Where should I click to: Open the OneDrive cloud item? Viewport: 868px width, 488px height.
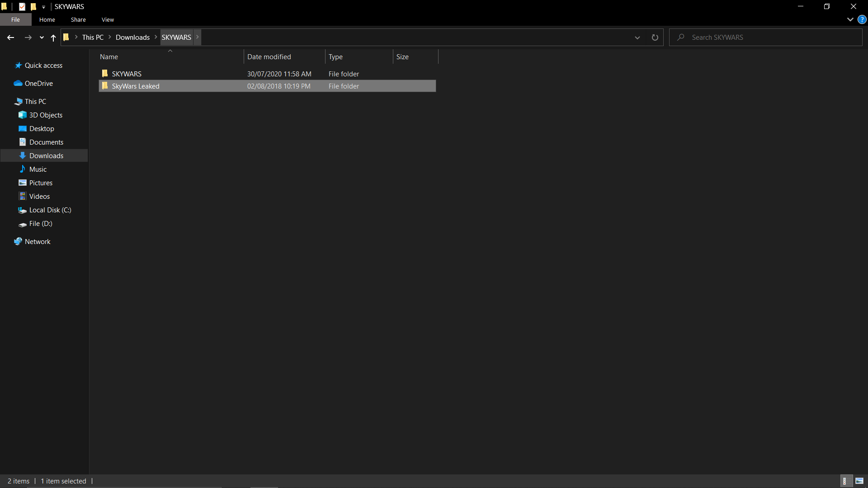coord(38,84)
